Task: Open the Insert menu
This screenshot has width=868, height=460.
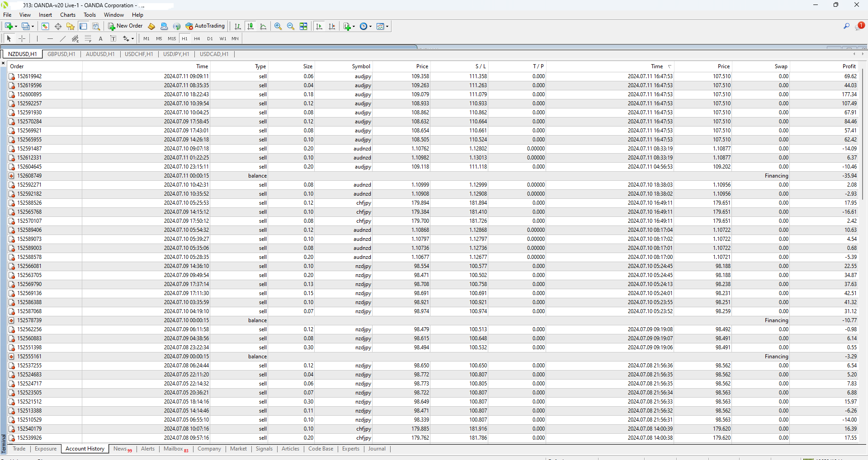Action: pyautogui.click(x=45, y=15)
